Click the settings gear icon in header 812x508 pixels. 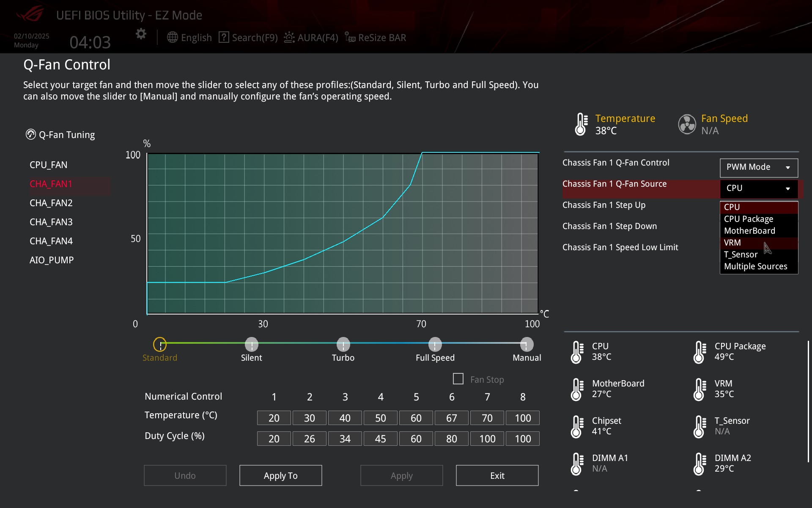click(x=141, y=34)
